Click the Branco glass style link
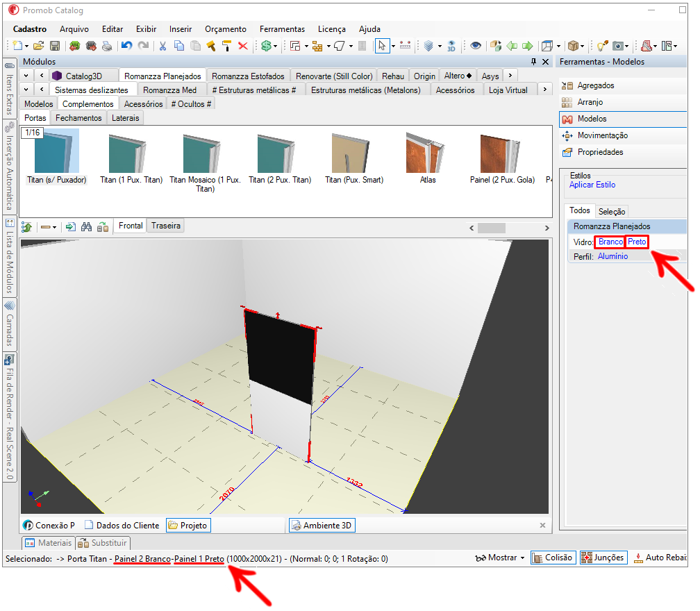This screenshot has width=700, height=611. click(610, 242)
